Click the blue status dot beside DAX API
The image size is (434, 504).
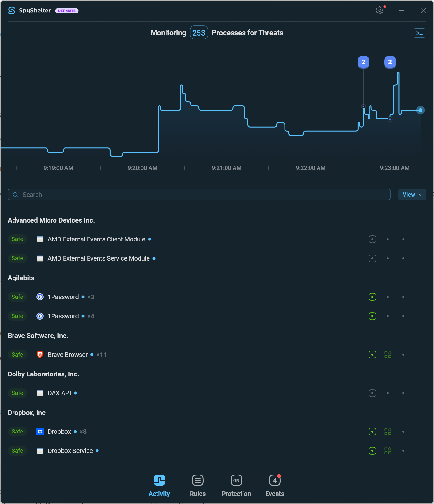click(75, 393)
